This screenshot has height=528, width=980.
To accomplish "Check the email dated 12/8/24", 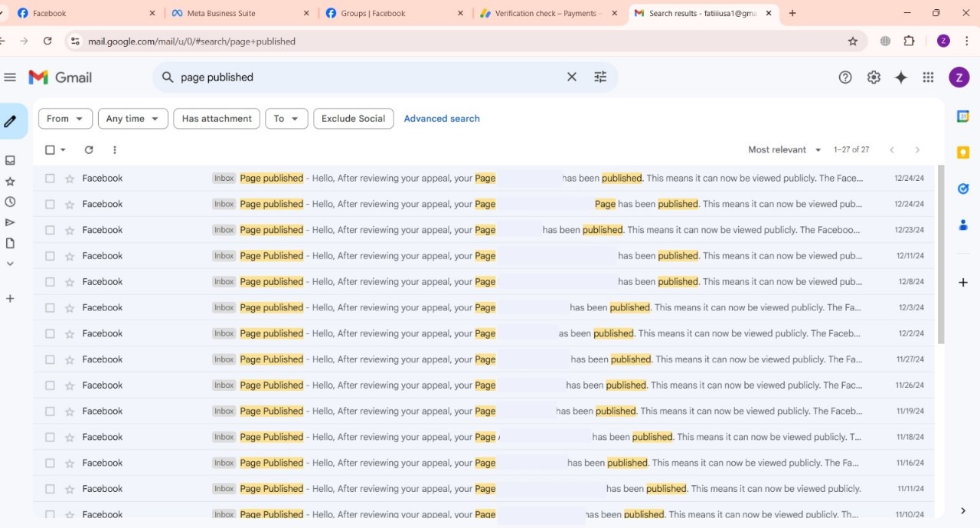I will 50,282.
